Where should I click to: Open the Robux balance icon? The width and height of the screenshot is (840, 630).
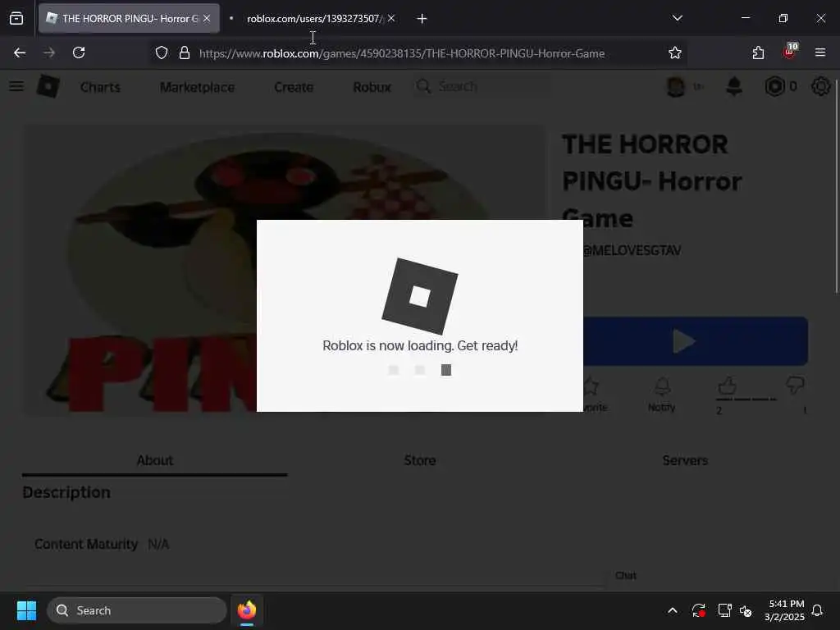pyautogui.click(x=774, y=86)
